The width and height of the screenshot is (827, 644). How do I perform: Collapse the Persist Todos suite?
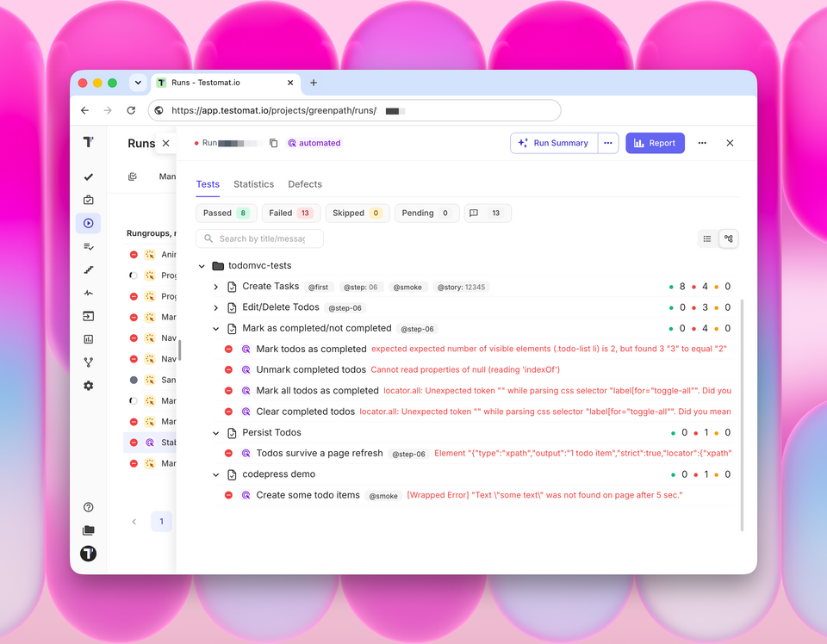point(215,433)
